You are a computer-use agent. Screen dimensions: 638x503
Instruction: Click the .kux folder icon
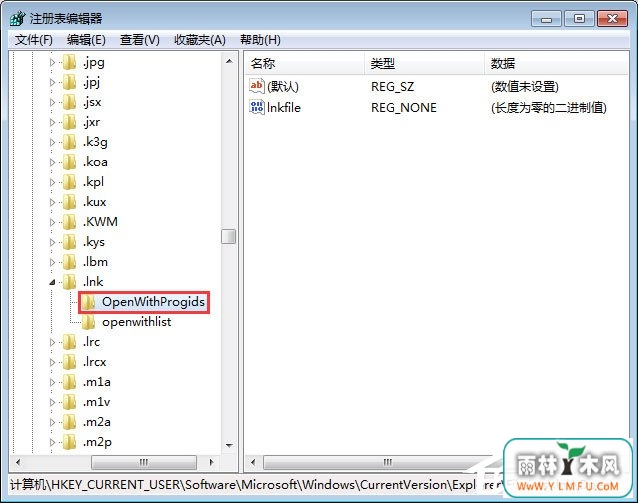(x=69, y=202)
